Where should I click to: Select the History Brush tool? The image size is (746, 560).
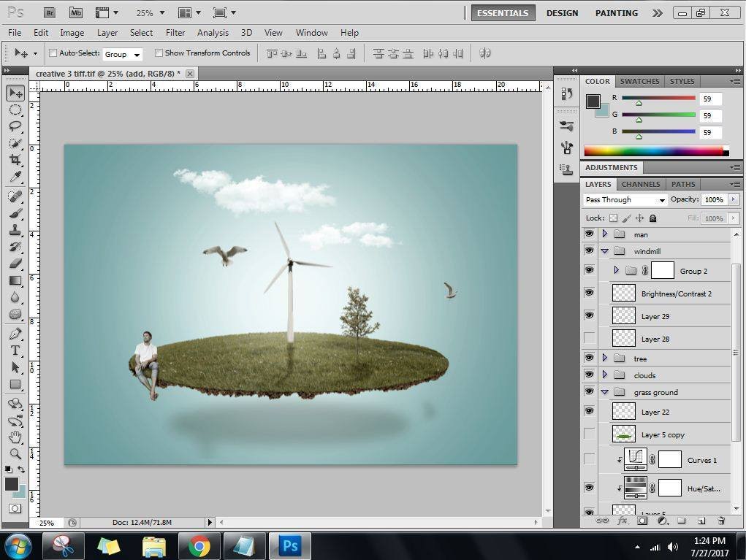(x=15, y=247)
